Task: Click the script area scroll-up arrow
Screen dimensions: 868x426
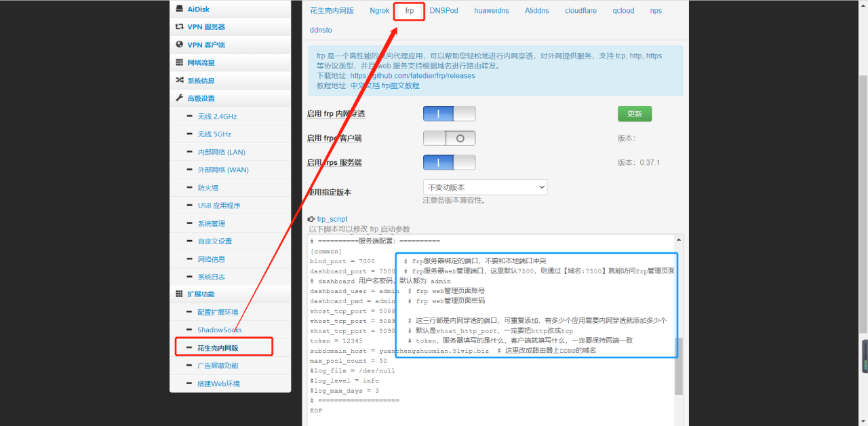Action: [679, 239]
